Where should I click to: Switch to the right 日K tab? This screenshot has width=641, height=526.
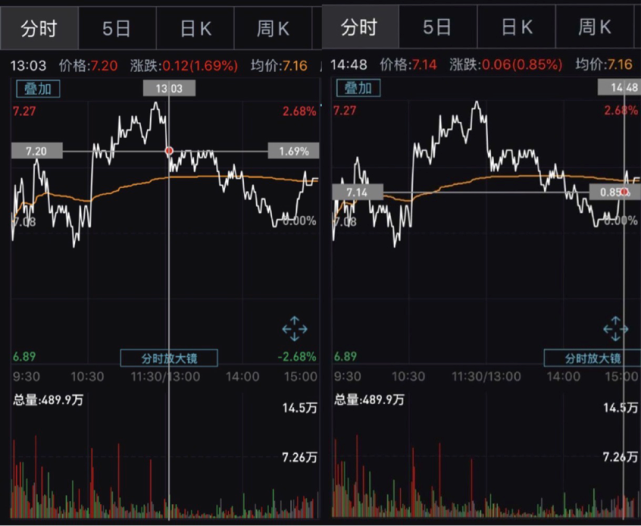tap(516, 27)
